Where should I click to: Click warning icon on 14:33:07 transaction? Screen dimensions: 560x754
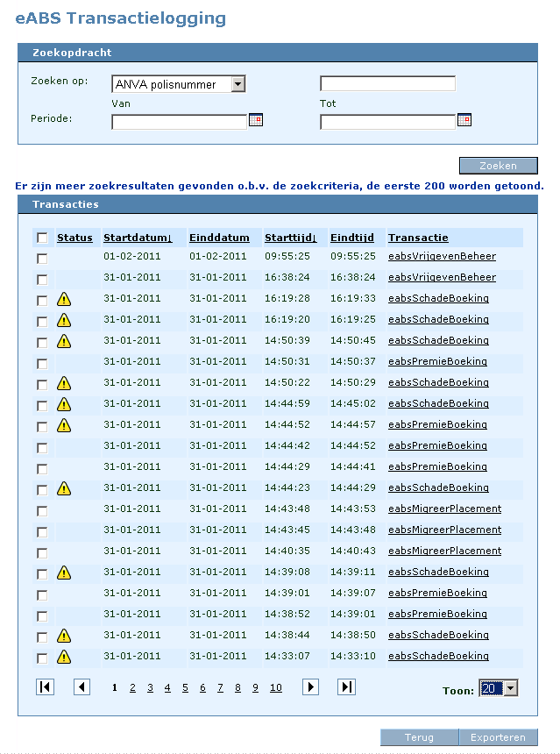64,657
